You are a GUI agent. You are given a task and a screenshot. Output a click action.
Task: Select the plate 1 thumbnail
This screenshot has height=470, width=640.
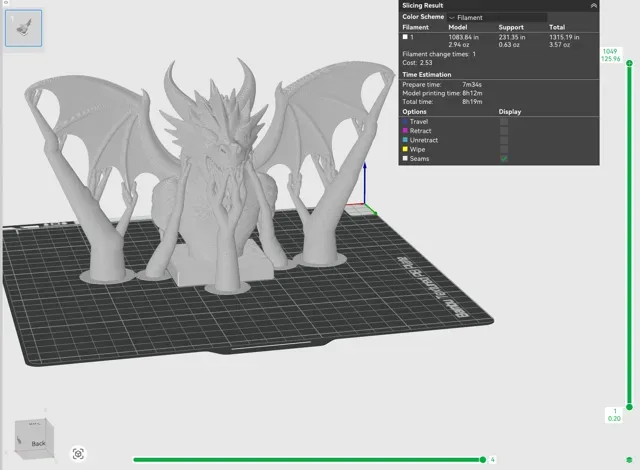click(23, 28)
